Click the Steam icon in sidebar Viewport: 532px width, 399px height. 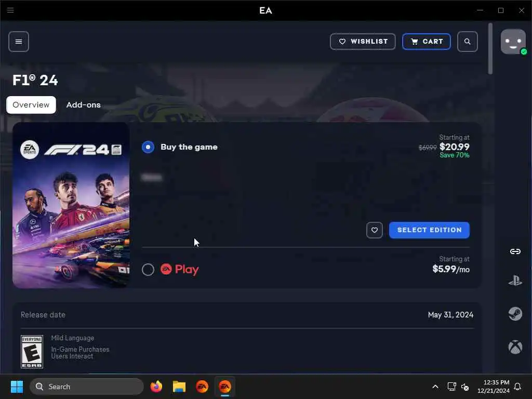pos(515,314)
